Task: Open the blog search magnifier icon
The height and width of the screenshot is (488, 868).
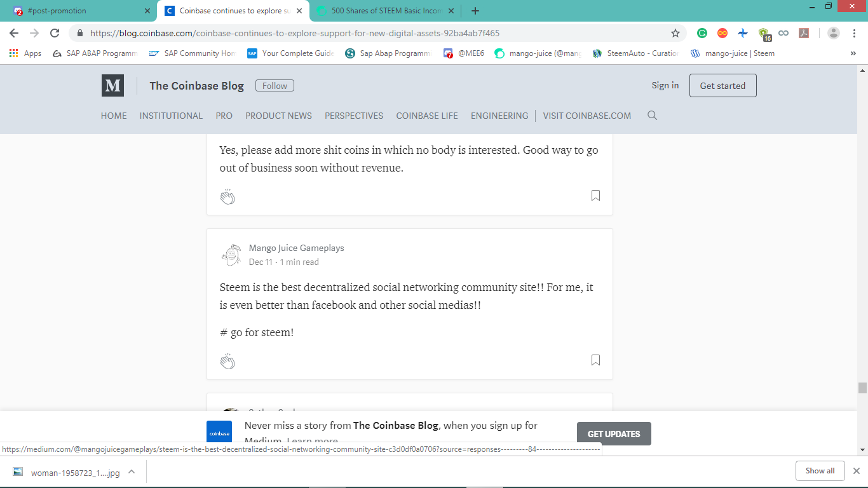Action: pos(652,116)
